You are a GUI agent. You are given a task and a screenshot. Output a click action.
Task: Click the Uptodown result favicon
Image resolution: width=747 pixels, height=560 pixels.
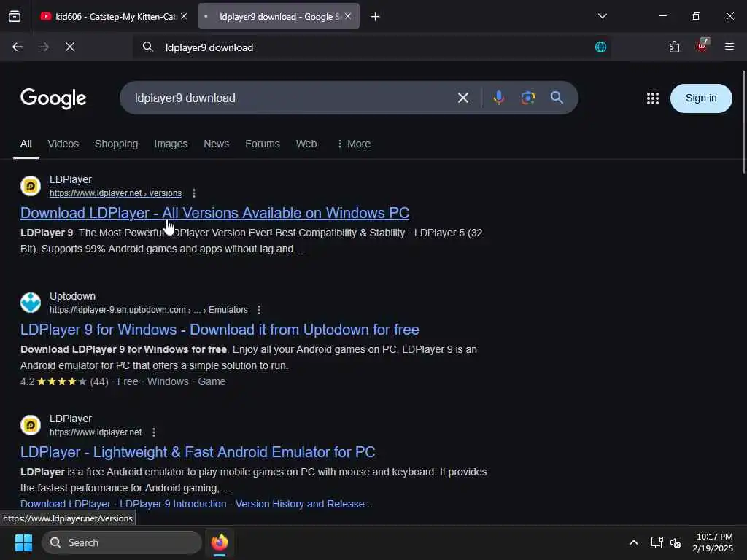31,303
